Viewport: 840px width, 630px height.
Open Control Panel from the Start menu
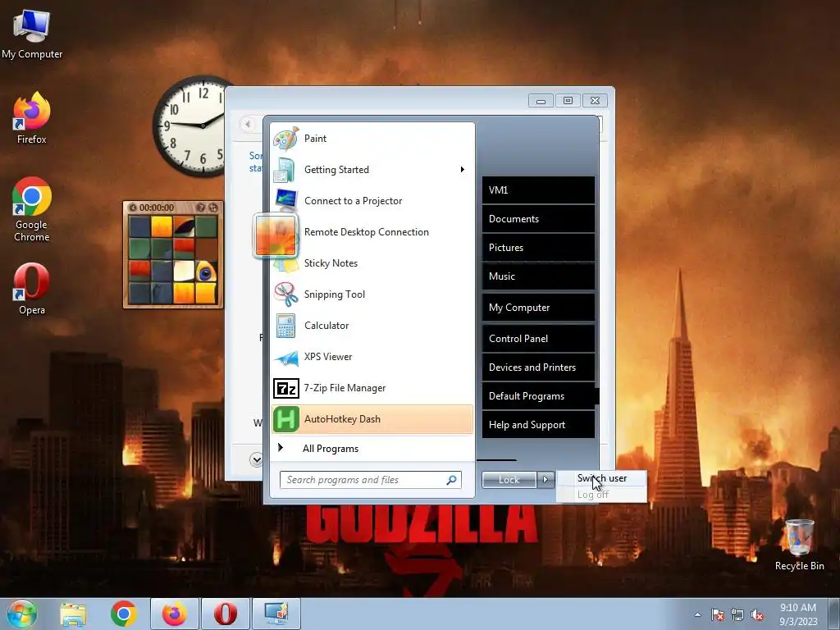pos(538,339)
